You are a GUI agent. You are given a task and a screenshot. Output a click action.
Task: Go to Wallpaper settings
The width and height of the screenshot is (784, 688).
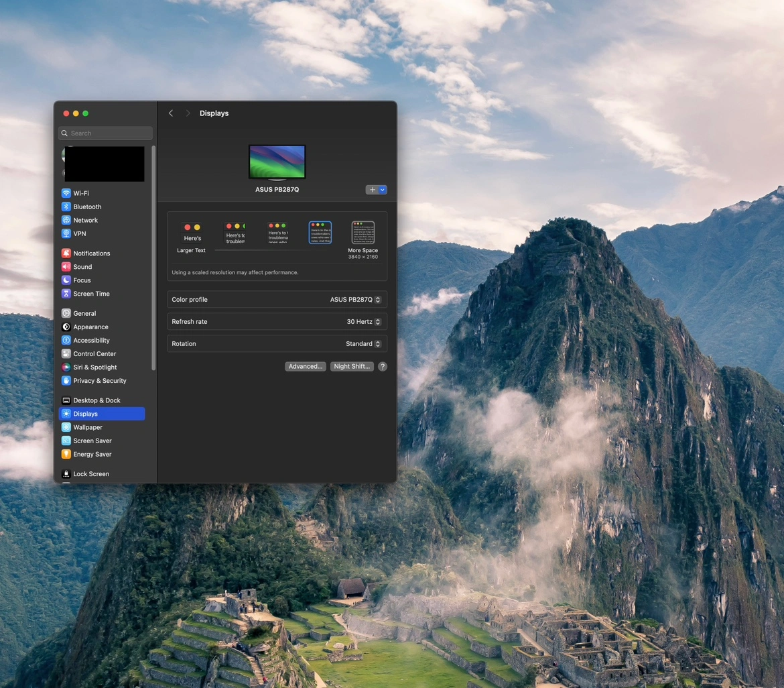(88, 427)
